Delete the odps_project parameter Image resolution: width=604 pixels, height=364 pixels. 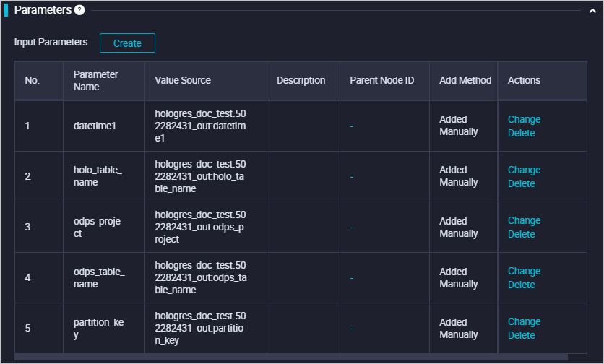click(x=521, y=234)
